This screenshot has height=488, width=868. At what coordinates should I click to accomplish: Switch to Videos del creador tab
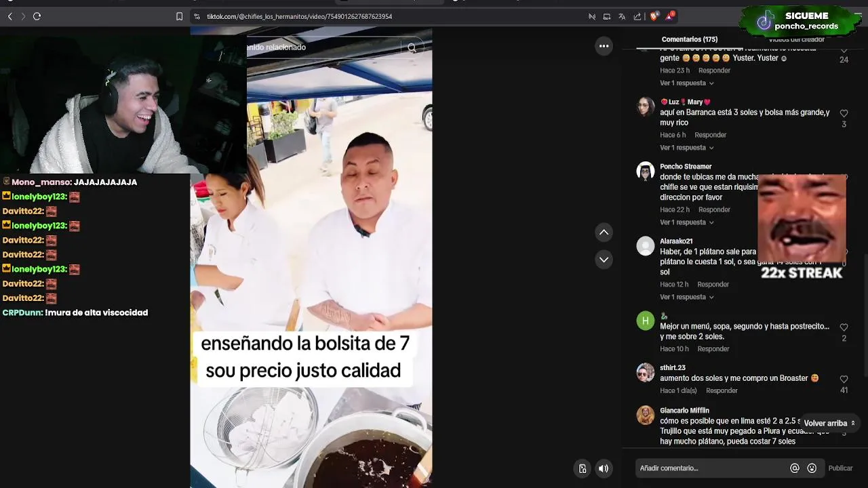tap(796, 39)
